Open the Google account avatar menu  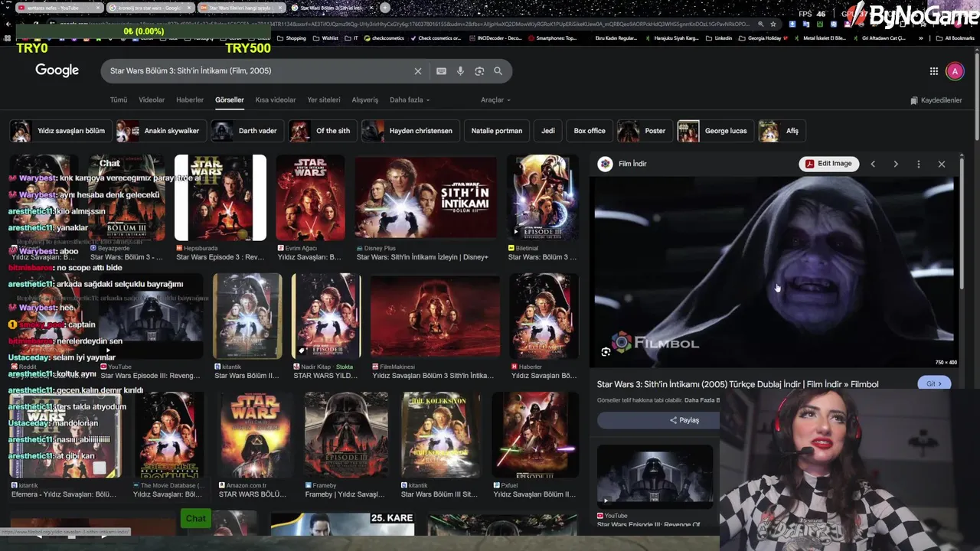[x=955, y=71]
